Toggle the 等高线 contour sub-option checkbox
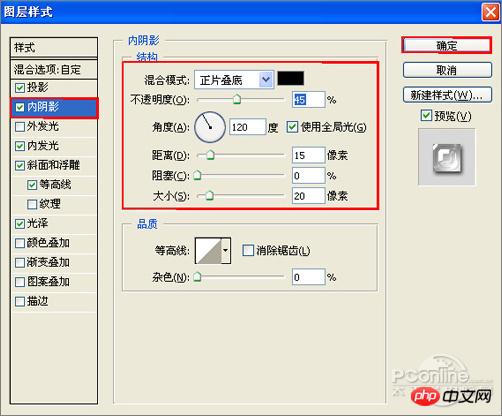This screenshot has width=502, height=416. [32, 185]
